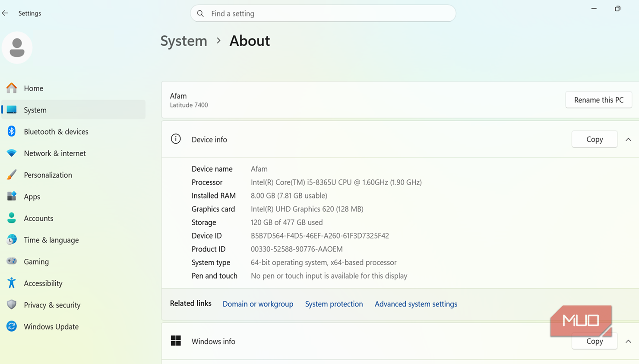The width and height of the screenshot is (639, 364).
Task: Click the System type value 64-bit
Action: click(x=323, y=262)
